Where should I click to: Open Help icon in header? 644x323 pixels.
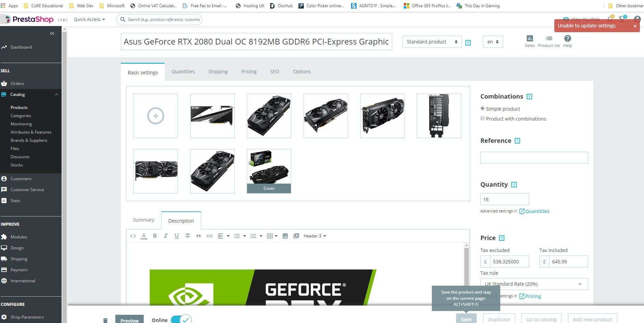coord(567,41)
